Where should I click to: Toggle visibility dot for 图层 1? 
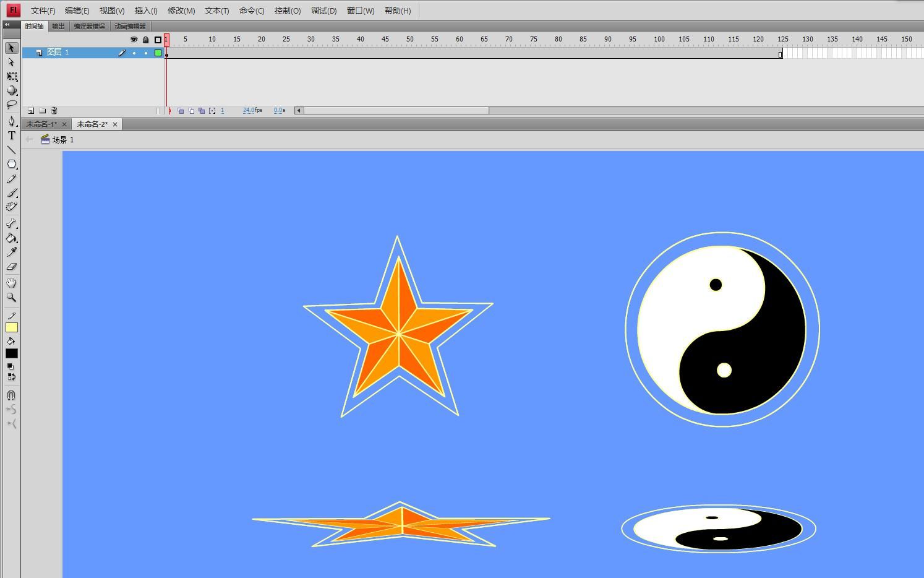tap(134, 53)
